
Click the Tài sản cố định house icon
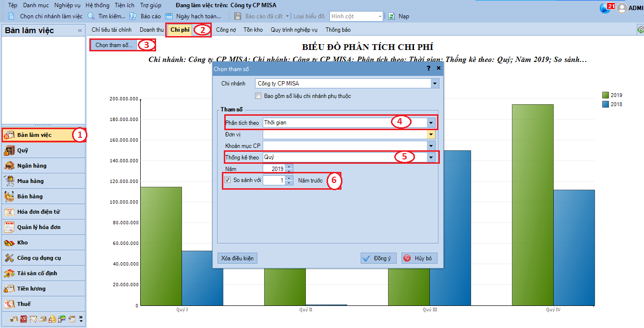pyautogui.click(x=9, y=273)
